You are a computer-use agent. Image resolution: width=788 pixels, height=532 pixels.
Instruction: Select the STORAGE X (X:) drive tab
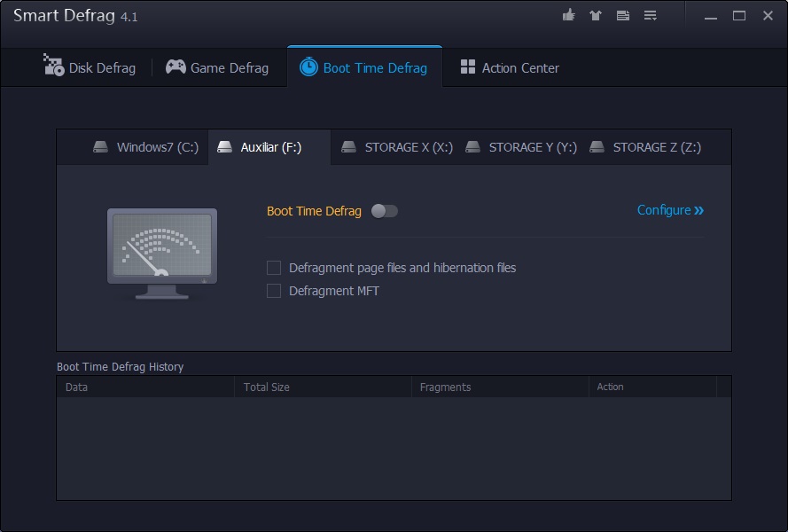(397, 147)
